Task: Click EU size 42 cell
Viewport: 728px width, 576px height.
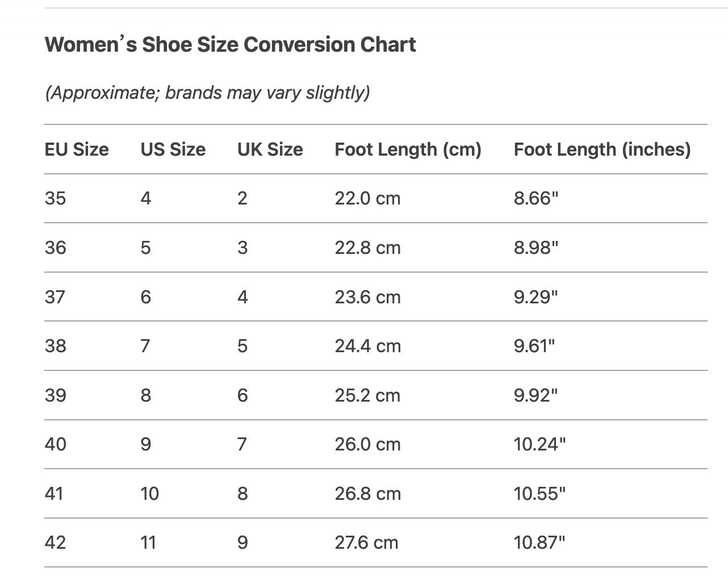Action: (x=55, y=542)
